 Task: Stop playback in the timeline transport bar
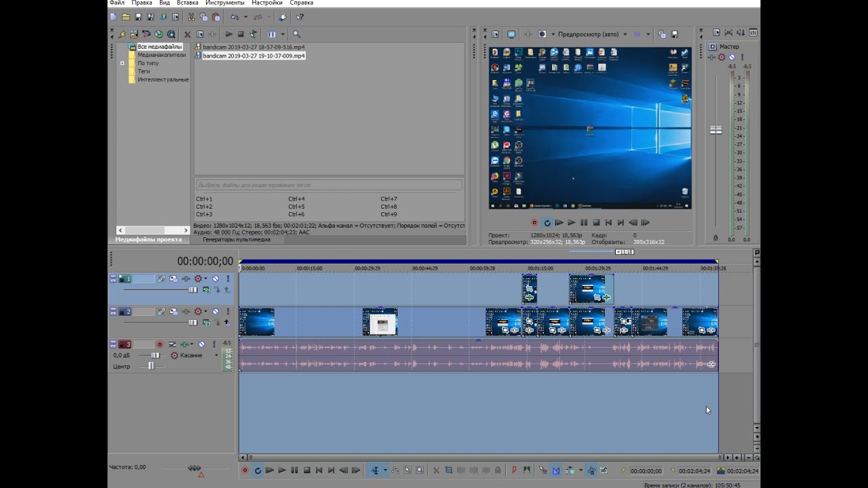click(307, 470)
